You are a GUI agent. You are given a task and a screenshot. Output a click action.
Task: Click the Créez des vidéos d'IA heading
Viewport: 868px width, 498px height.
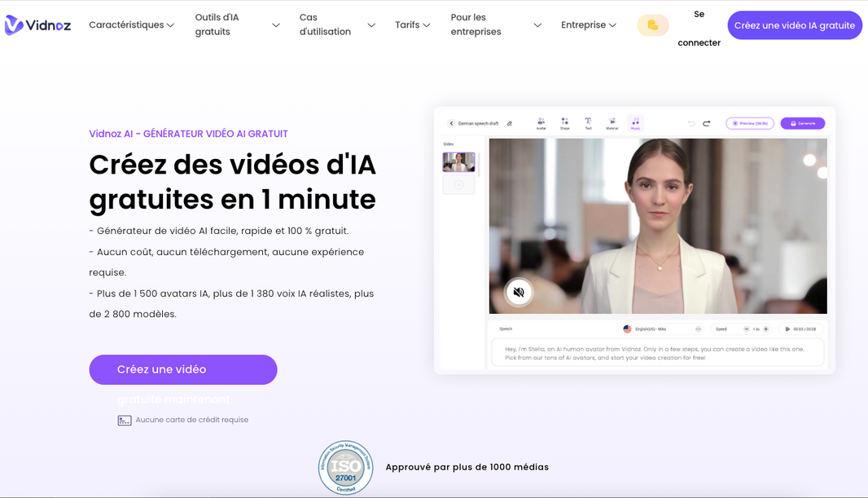233,182
